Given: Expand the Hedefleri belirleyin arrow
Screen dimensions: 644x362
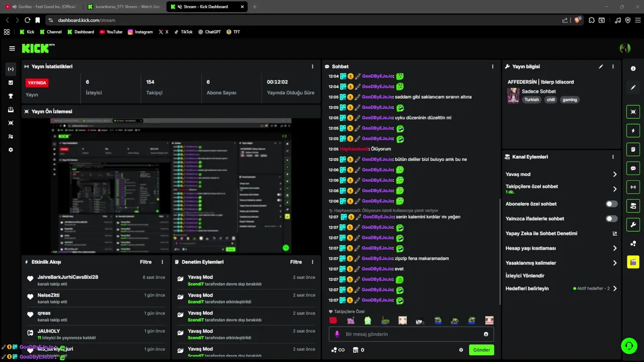Looking at the screenshot, I should pyautogui.click(x=615, y=289).
